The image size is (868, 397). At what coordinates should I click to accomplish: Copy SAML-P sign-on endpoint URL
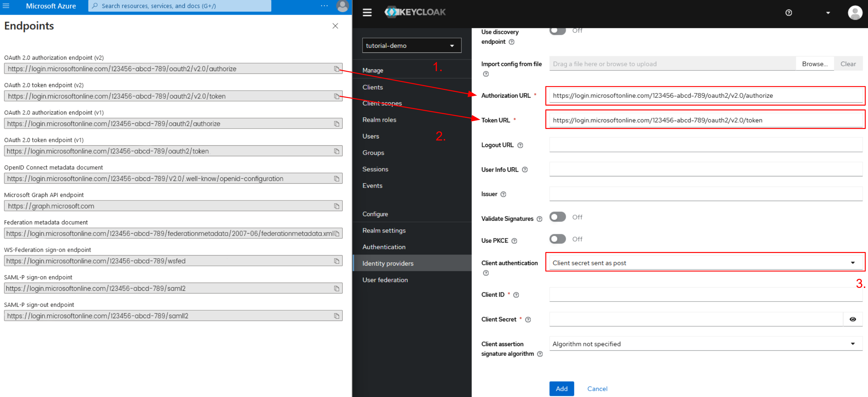click(337, 289)
